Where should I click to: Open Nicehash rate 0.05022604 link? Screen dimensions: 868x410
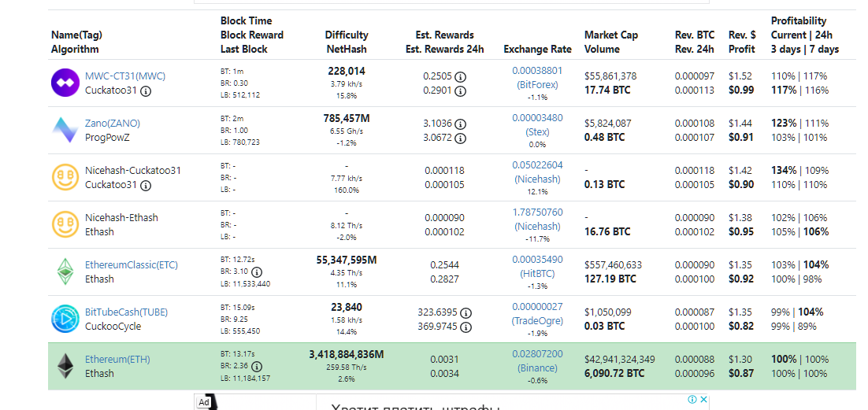(x=537, y=165)
